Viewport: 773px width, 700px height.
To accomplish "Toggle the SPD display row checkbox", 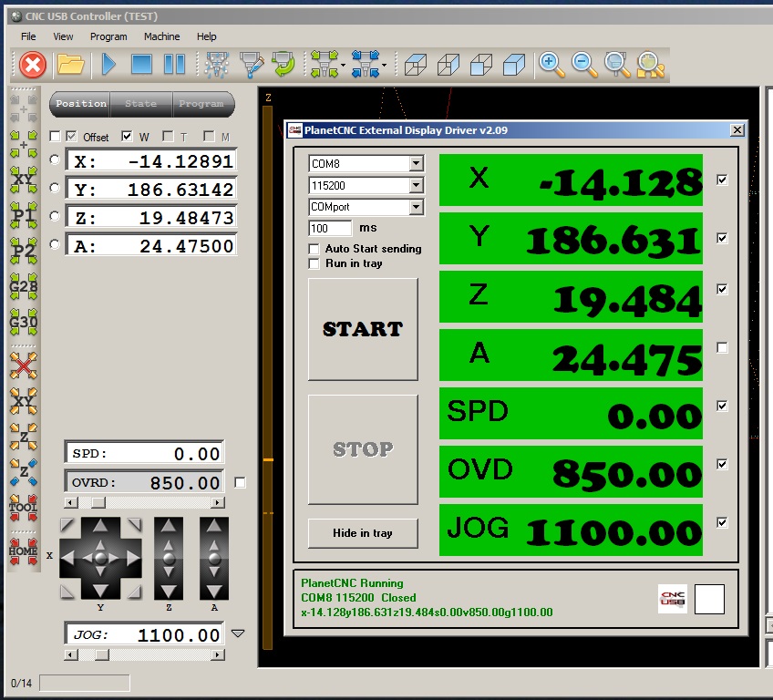I will pos(722,406).
